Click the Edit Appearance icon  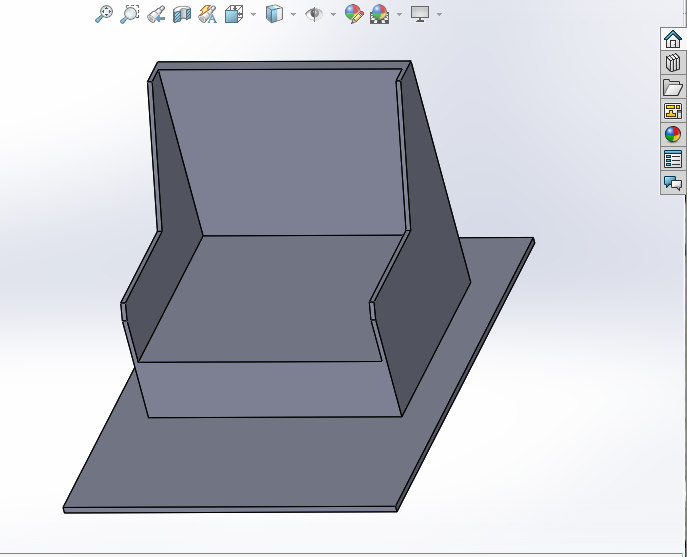[x=354, y=14]
